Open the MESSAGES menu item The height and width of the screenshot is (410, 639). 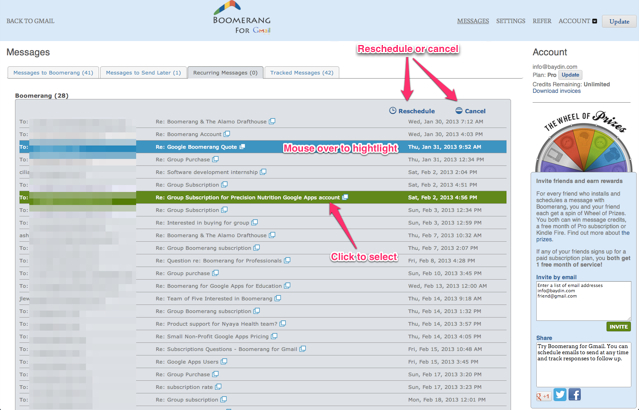[473, 21]
